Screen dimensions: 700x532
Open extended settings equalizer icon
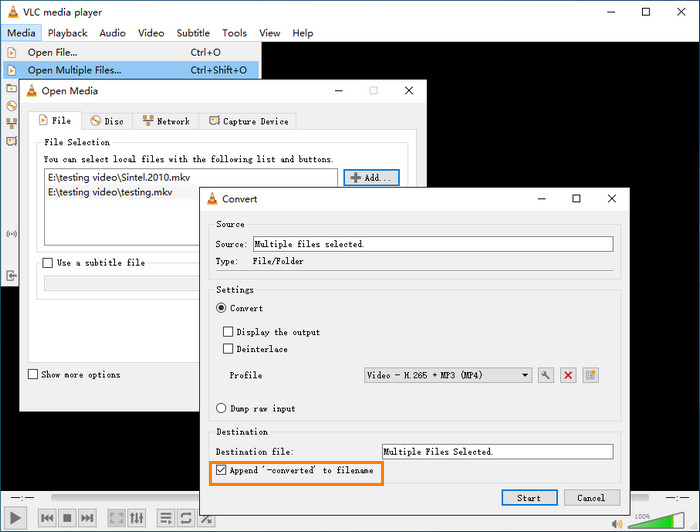click(x=137, y=518)
